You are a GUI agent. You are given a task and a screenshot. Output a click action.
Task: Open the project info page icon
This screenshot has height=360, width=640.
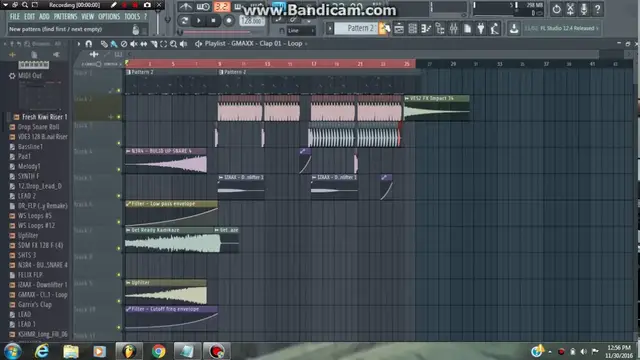tap(467, 28)
